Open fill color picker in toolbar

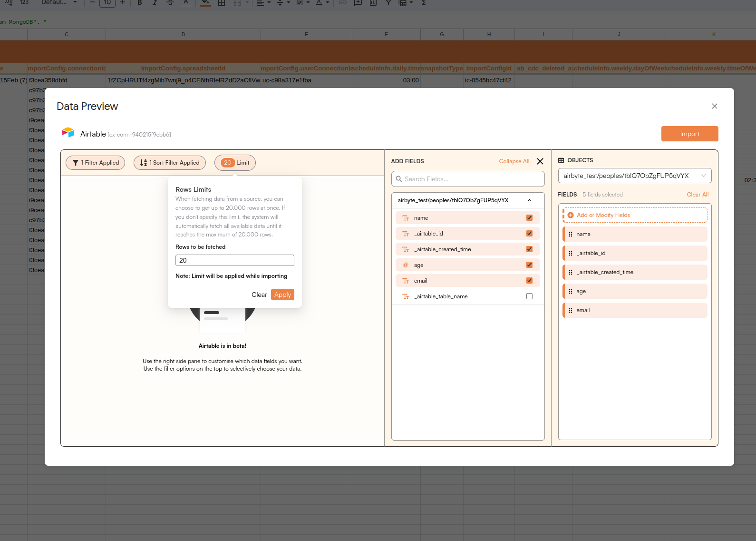pos(205,2)
